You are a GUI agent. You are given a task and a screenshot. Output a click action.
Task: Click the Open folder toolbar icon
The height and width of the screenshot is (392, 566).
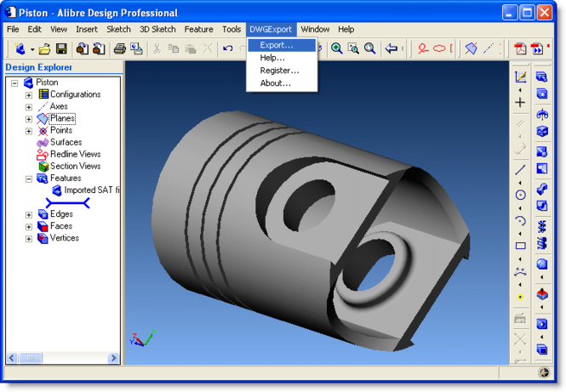[44, 48]
